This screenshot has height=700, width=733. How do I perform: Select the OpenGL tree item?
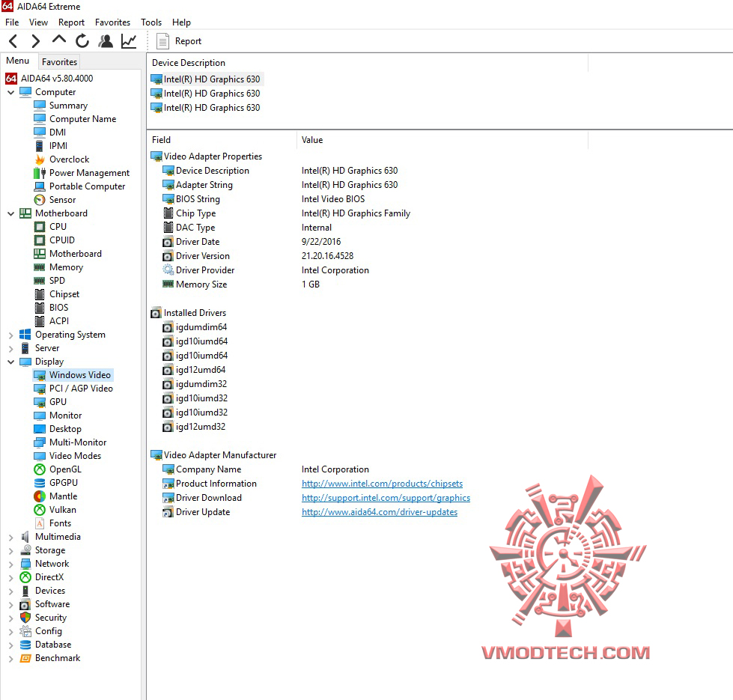click(58, 469)
